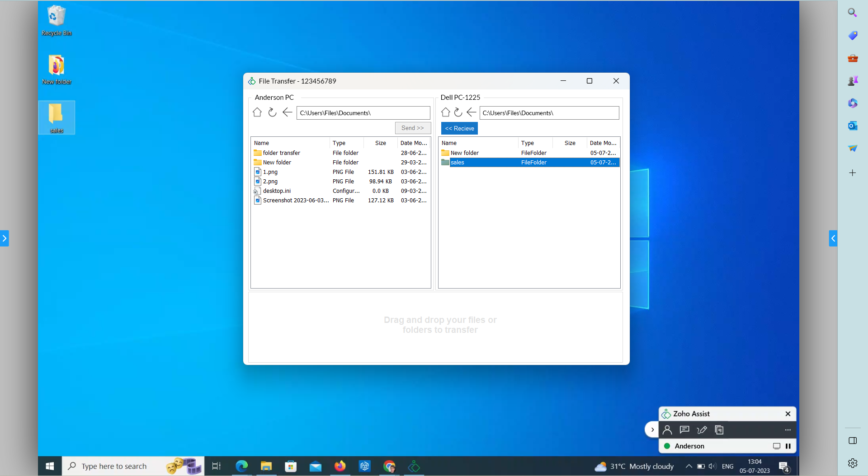Pause the Anderson remote session

(x=788, y=446)
